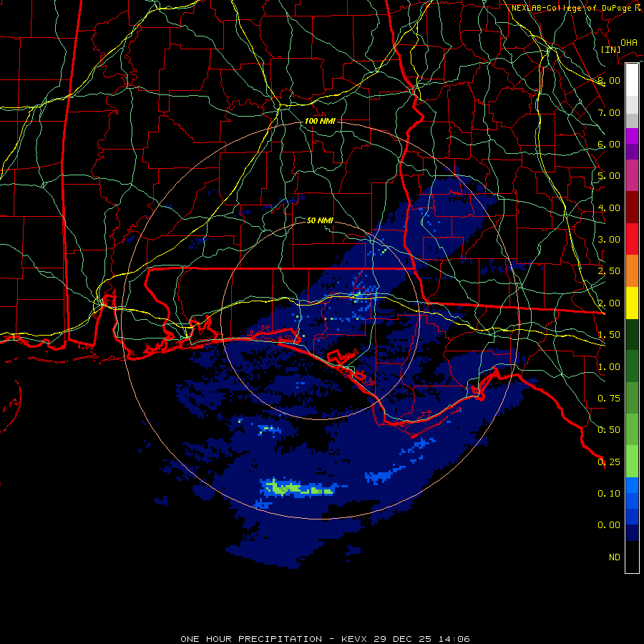Image resolution: width=644 pixels, height=644 pixels.
Task: Select the 0.10 legend value
Action: coord(609,494)
